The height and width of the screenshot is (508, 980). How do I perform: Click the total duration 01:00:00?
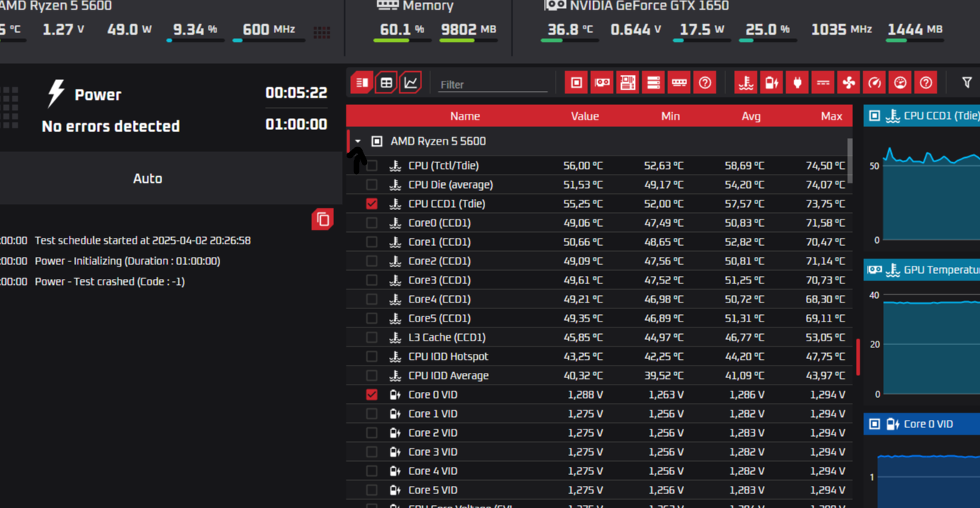pyautogui.click(x=296, y=125)
